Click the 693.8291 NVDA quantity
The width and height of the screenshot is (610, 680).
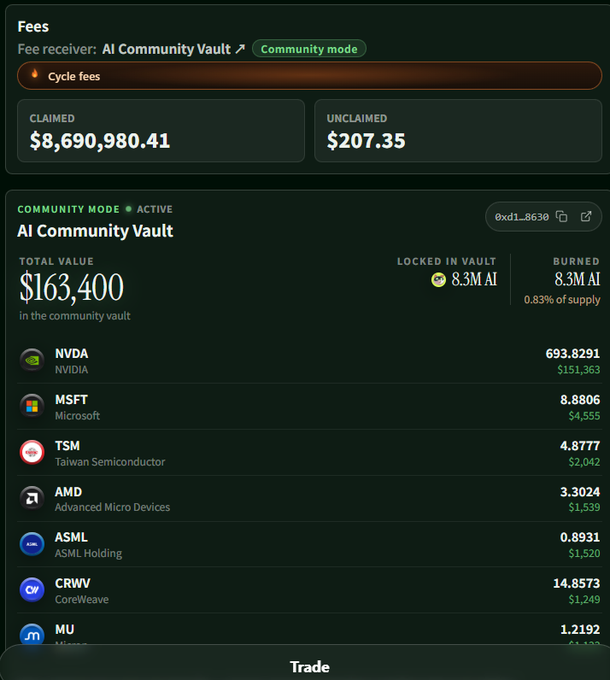573,353
